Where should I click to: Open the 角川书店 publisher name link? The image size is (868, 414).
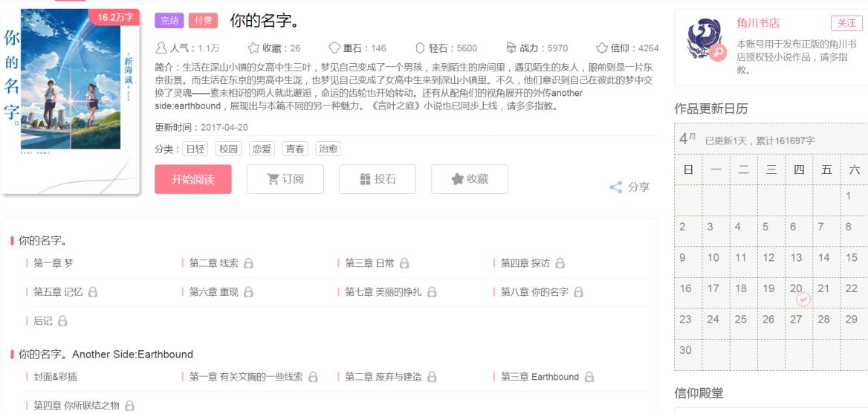click(x=757, y=23)
